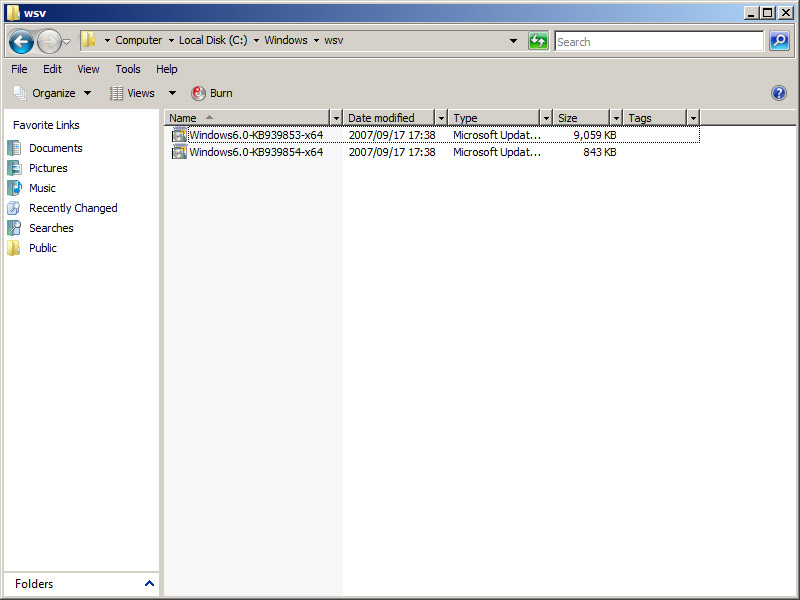This screenshot has width=800, height=600.
Task: Click the blue Help question mark icon
Action: (779, 93)
